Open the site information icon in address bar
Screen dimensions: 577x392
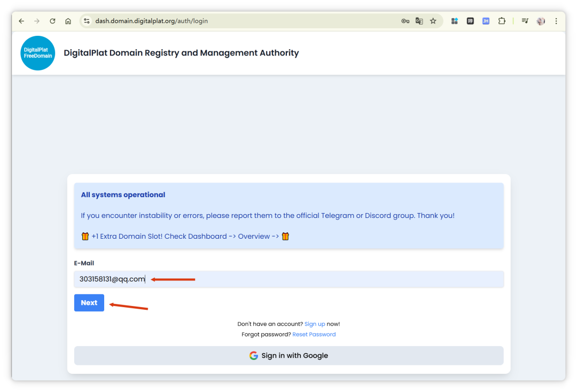tap(87, 21)
